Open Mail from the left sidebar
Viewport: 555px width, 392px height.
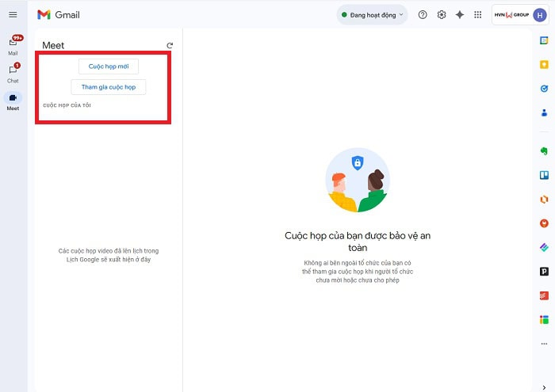click(13, 44)
